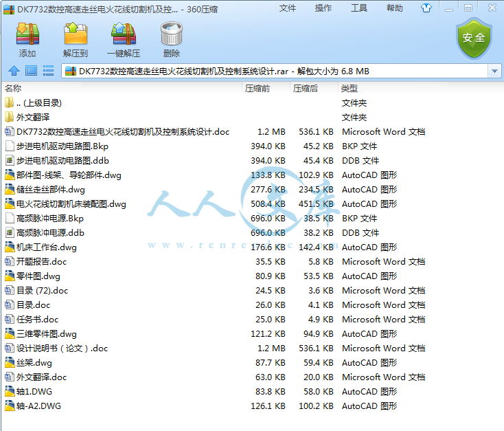
Task: Click icon of 高频脉冲电源.ddb
Action: pos(10,232)
